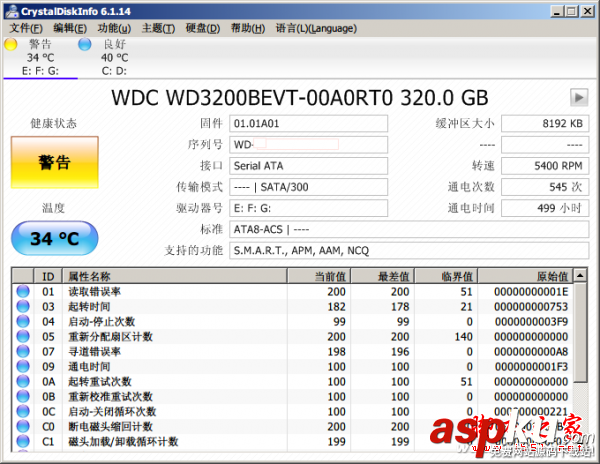600x464 pixels.
Task: Click the SMART list vertical scrollbar thumb
Action: click(580, 332)
